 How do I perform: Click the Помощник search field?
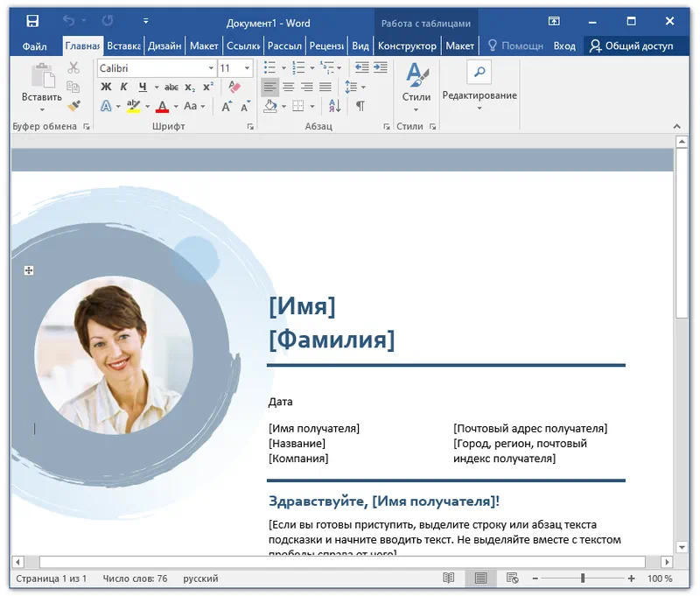tap(515, 46)
